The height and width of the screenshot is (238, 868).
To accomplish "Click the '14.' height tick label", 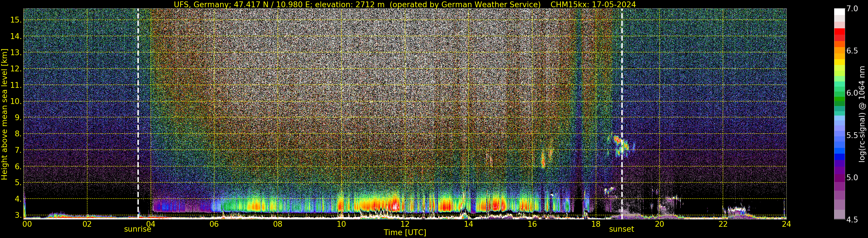I will pyautogui.click(x=16, y=36).
